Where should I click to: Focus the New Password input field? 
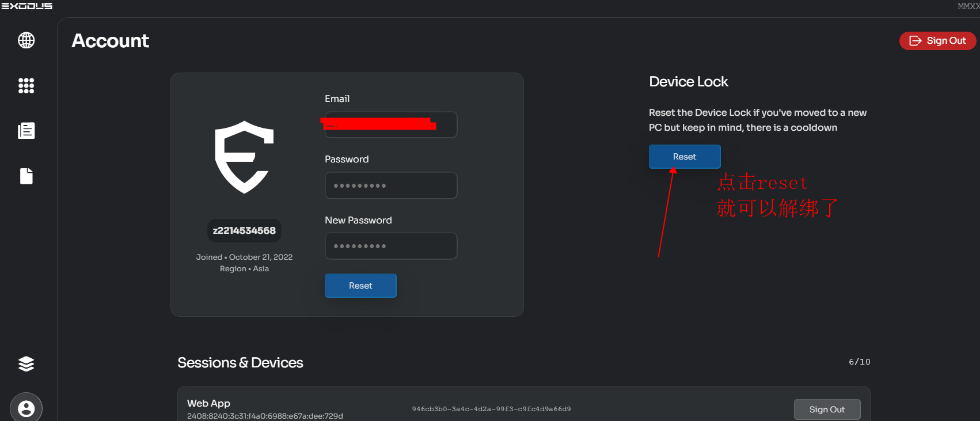click(x=391, y=246)
